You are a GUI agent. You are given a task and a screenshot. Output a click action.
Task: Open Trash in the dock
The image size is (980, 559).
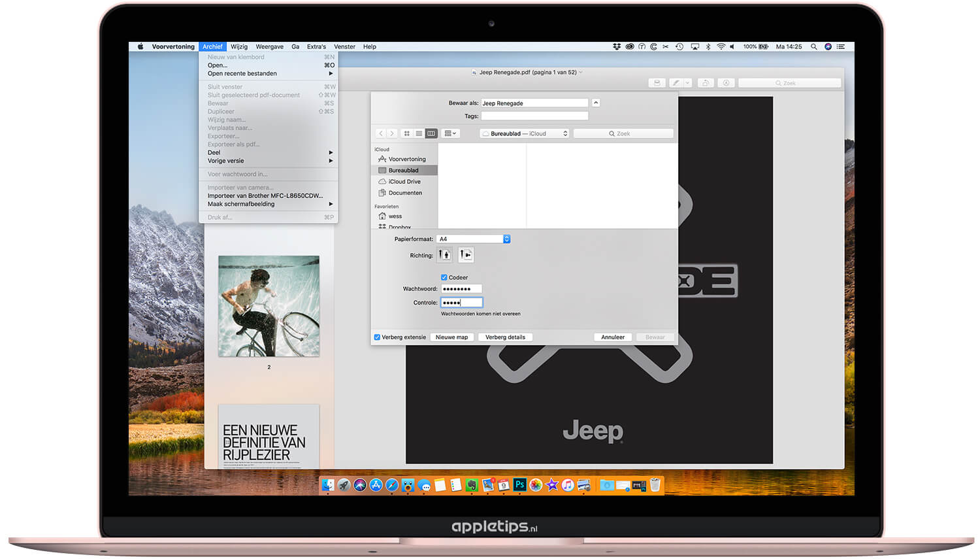(655, 485)
